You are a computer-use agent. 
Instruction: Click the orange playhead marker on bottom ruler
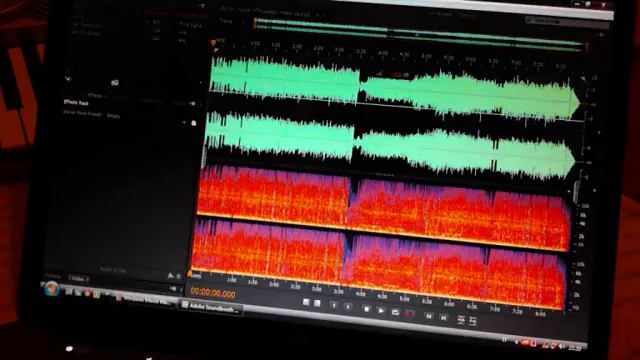(189, 273)
